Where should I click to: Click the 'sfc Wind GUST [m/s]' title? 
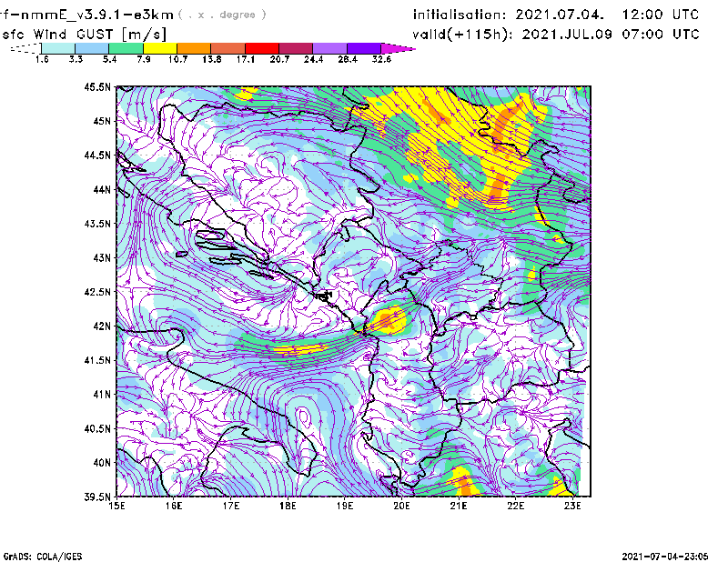(x=85, y=35)
